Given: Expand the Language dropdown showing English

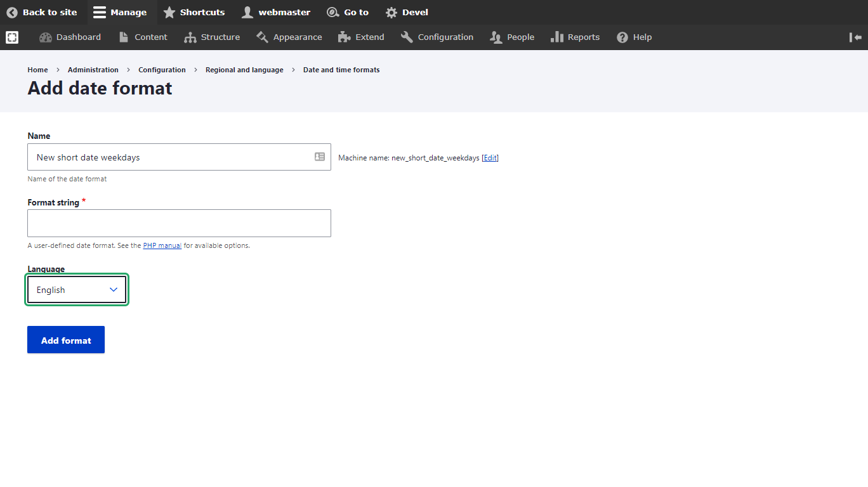Looking at the screenshot, I should (x=77, y=290).
